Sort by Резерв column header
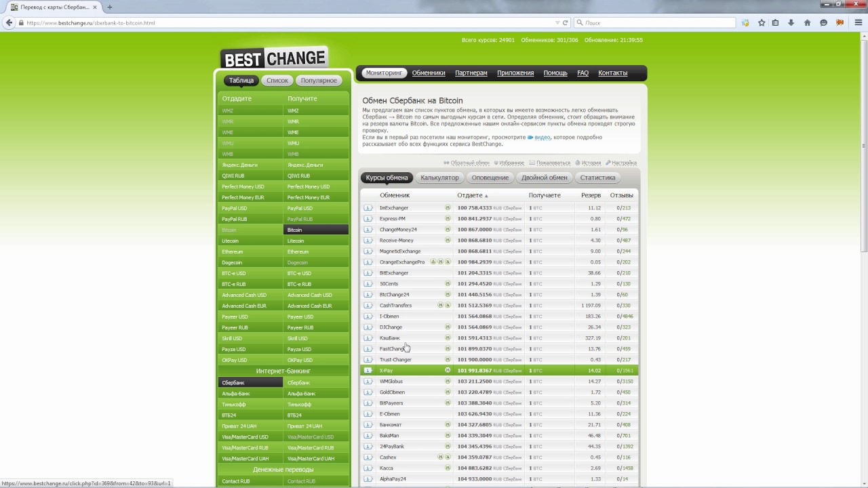 pyautogui.click(x=591, y=195)
